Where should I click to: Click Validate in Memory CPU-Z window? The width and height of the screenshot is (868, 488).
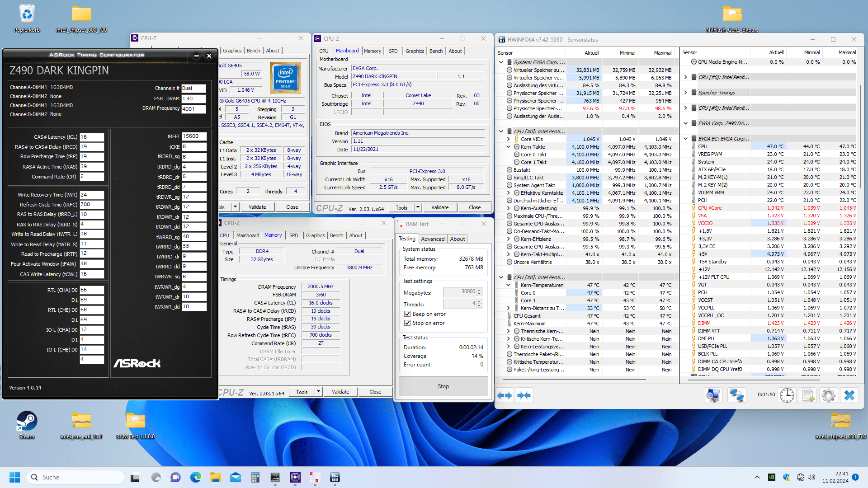[340, 392]
